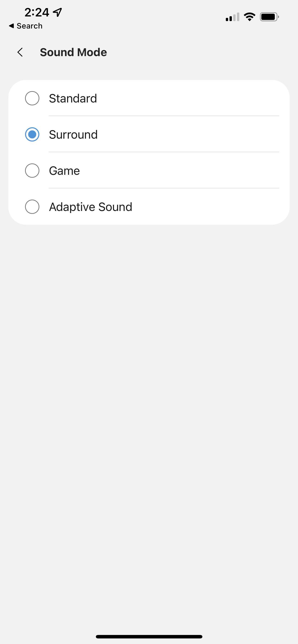
Task: Return to the Search app via status bar link
Action: pyautogui.click(x=29, y=26)
